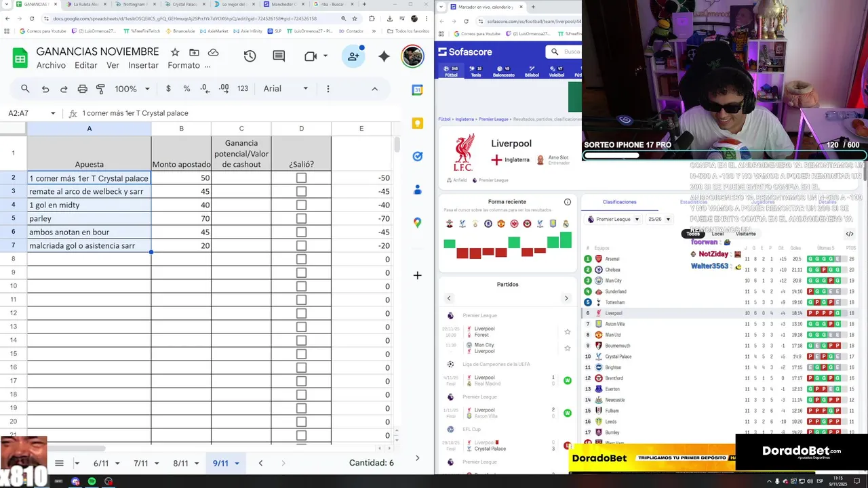Redo the last action in Sheets

(x=64, y=89)
